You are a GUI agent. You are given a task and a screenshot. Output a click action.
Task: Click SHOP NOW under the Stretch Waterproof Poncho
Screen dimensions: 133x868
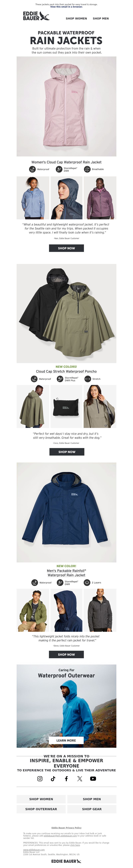coord(67,451)
